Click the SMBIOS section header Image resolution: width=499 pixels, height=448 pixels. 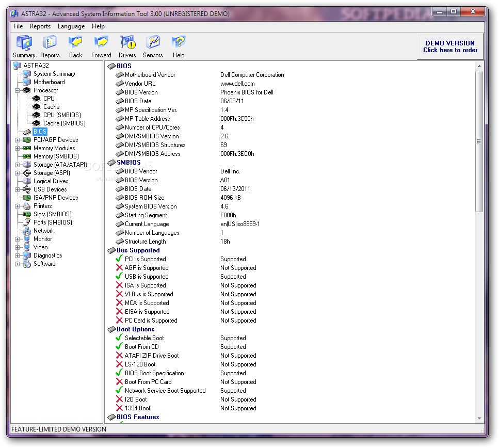[128, 163]
